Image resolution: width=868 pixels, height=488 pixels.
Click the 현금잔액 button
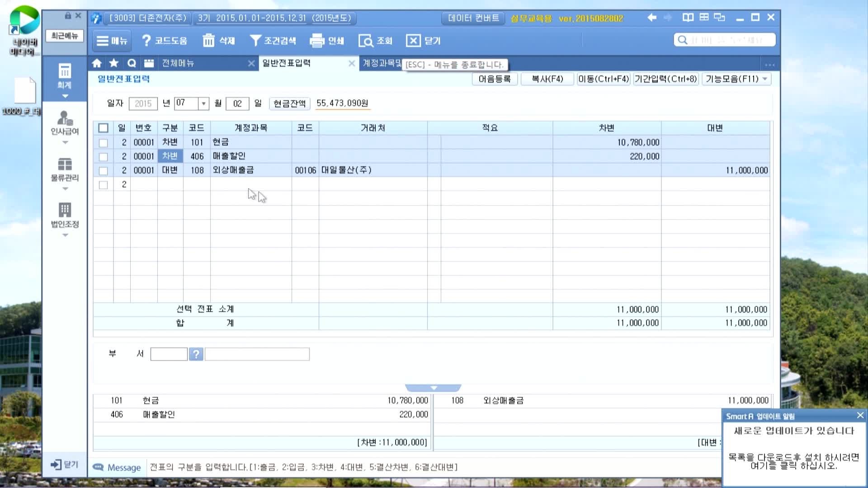pos(289,103)
